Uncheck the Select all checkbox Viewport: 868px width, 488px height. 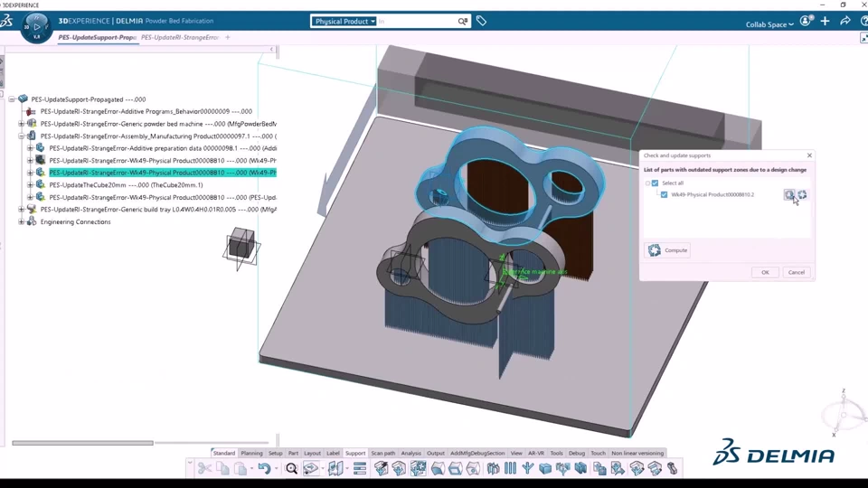click(655, 183)
